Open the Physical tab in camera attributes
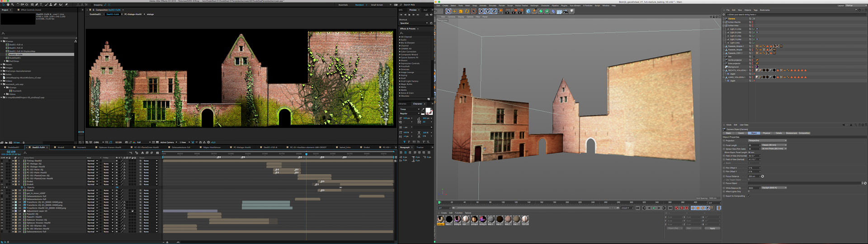This screenshot has width=868, height=244. 766,133
